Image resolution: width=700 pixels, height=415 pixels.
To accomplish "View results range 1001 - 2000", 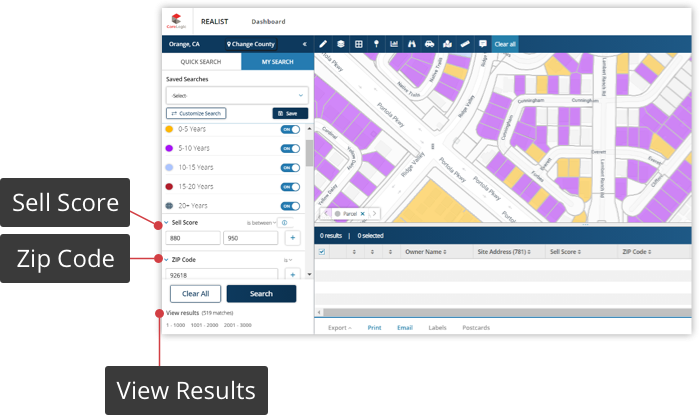I will (204, 325).
